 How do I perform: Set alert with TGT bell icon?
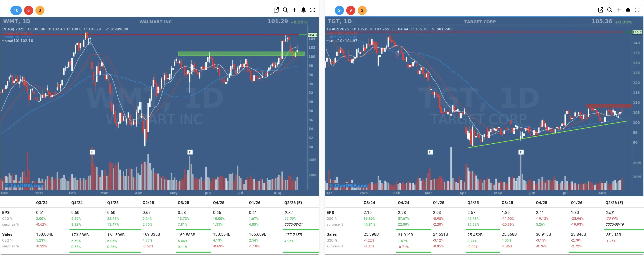628,10
